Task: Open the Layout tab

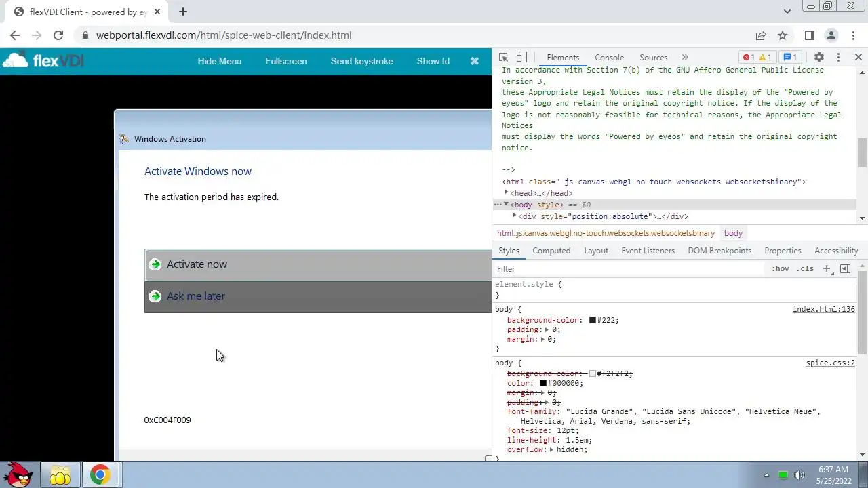Action: click(x=596, y=251)
